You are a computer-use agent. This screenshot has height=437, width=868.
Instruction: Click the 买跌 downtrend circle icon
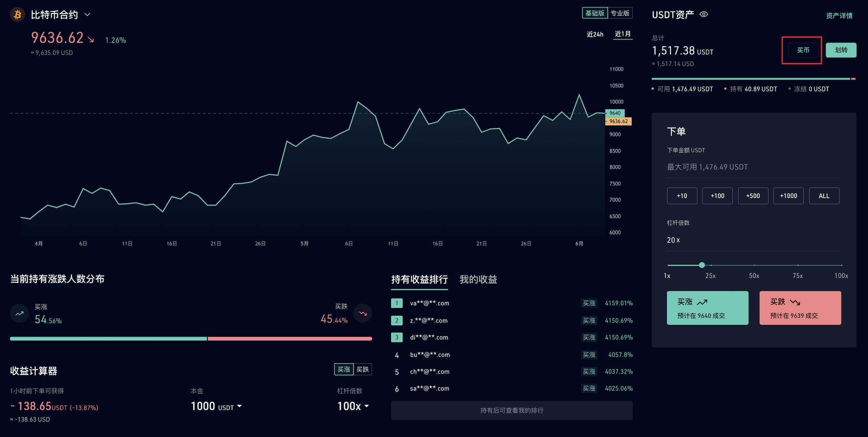tap(362, 313)
